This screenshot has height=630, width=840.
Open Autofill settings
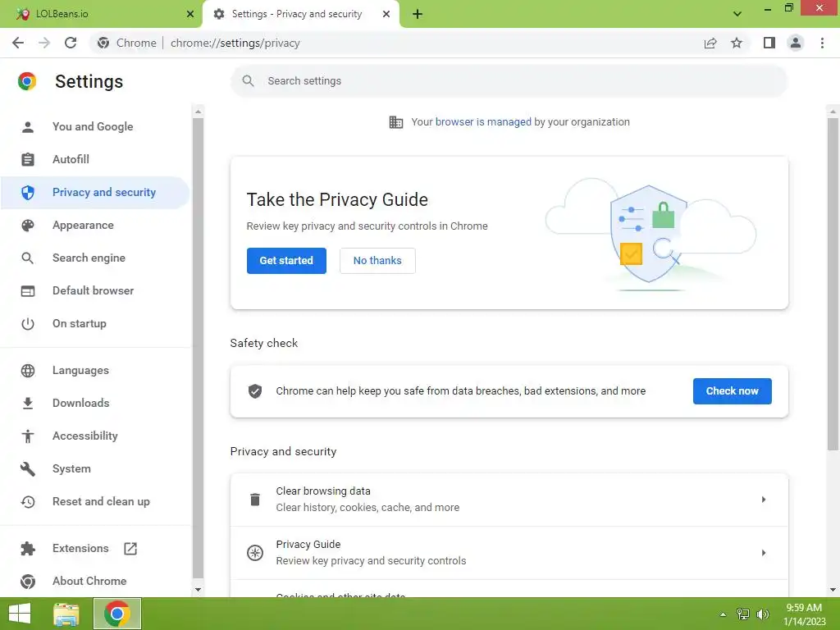(95, 159)
